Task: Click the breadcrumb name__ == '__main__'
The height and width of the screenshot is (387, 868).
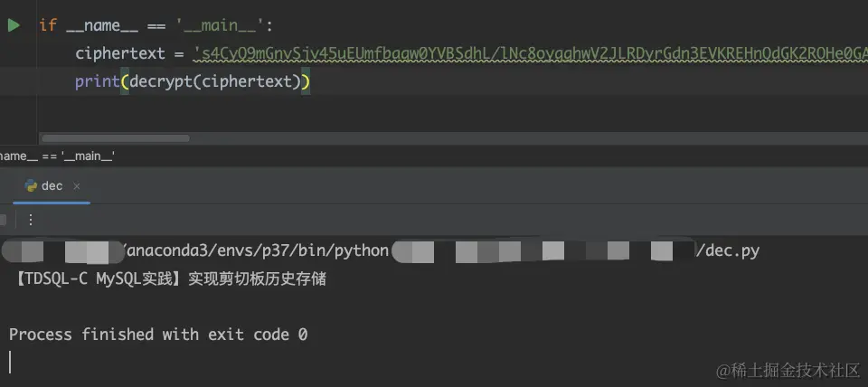Action: pyautogui.click(x=57, y=156)
